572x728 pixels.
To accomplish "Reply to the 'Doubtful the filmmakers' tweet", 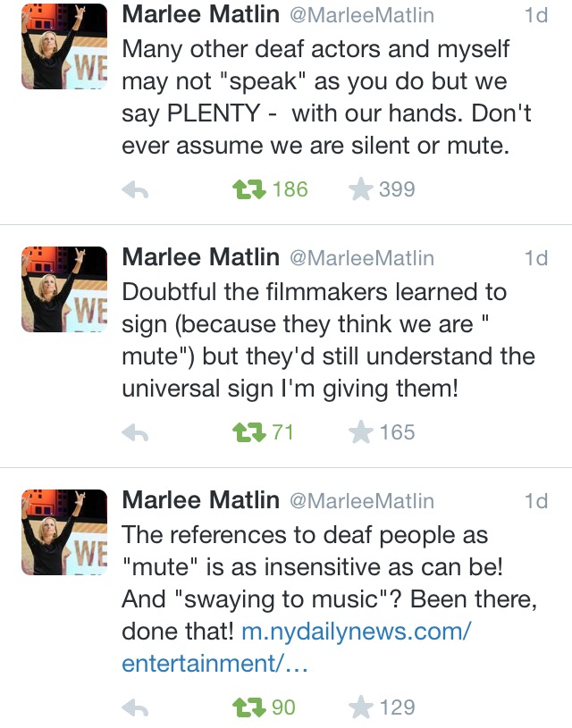I will (135, 432).
